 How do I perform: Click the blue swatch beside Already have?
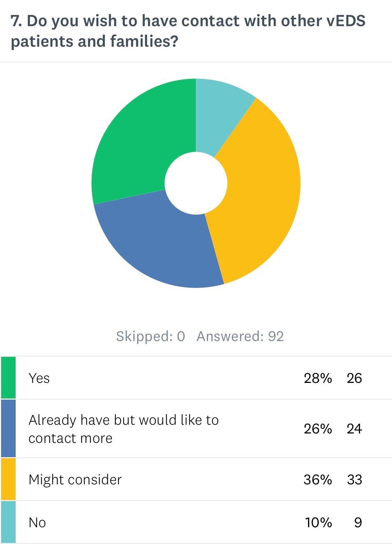click(8, 428)
